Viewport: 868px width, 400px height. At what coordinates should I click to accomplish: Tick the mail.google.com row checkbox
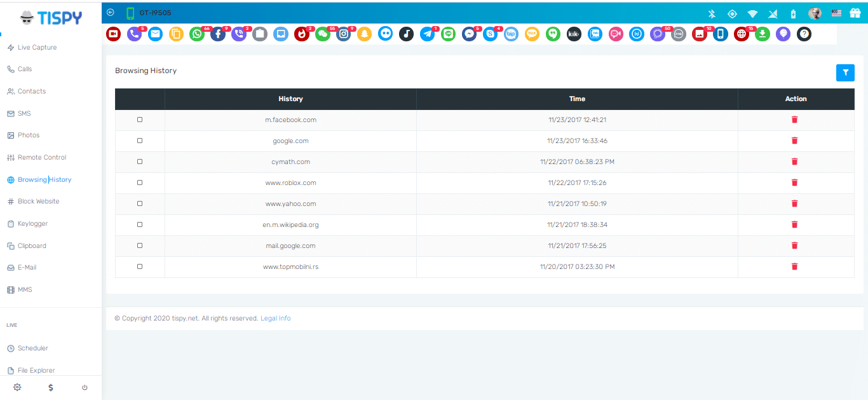point(140,245)
